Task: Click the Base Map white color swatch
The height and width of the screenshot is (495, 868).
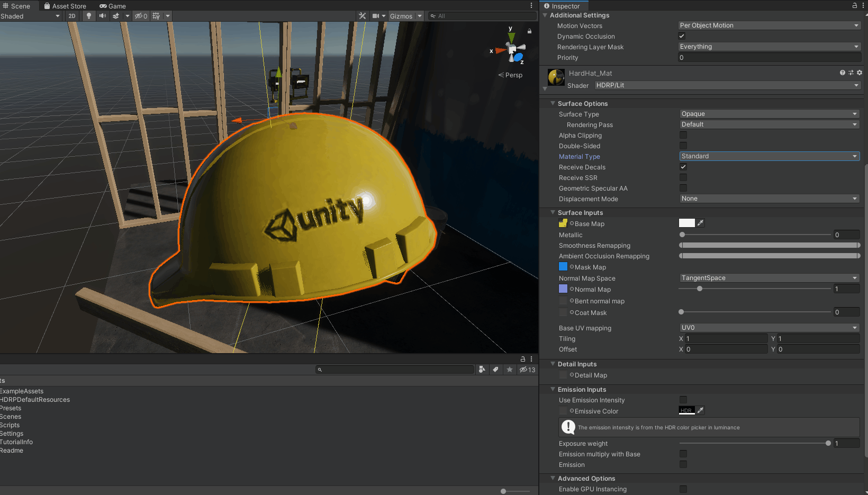Action: click(687, 223)
